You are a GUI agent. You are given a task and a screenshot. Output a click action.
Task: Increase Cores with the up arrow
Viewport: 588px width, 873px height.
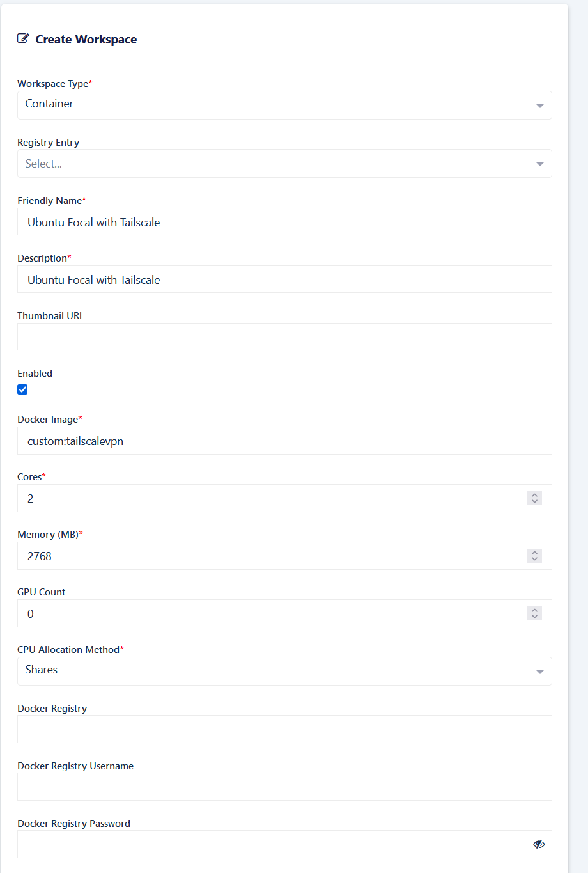(535, 495)
